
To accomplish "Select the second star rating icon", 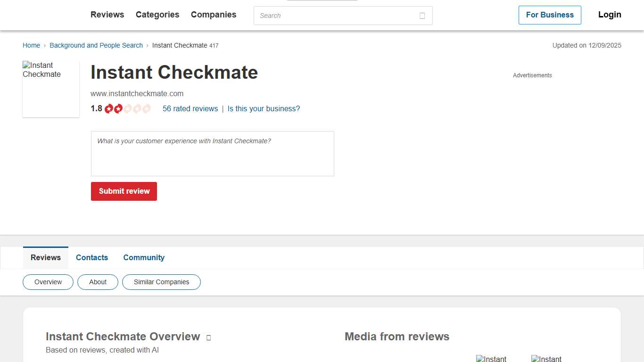I will click(x=118, y=108).
